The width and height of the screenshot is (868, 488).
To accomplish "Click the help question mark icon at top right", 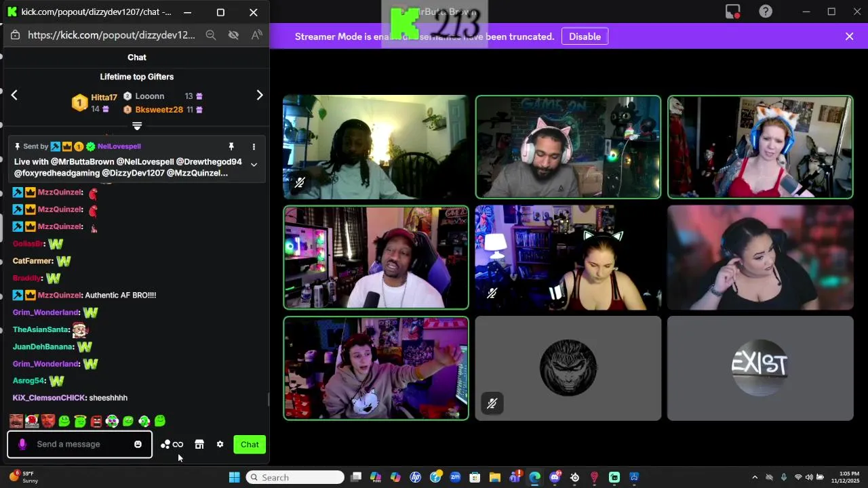I will (x=766, y=12).
